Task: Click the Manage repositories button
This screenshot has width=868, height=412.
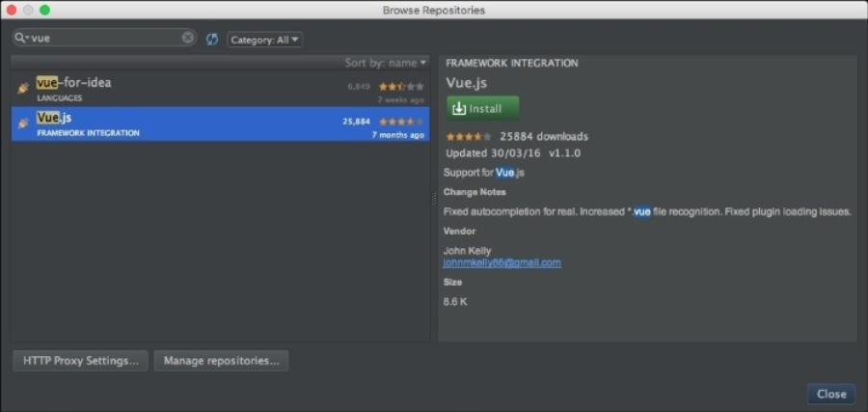Action: [221, 361]
